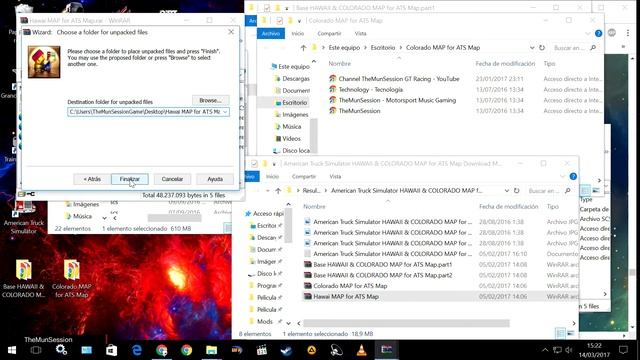640x360 pixels.
Task: Open the destination folder dropdown arrow
Action: coord(225,112)
